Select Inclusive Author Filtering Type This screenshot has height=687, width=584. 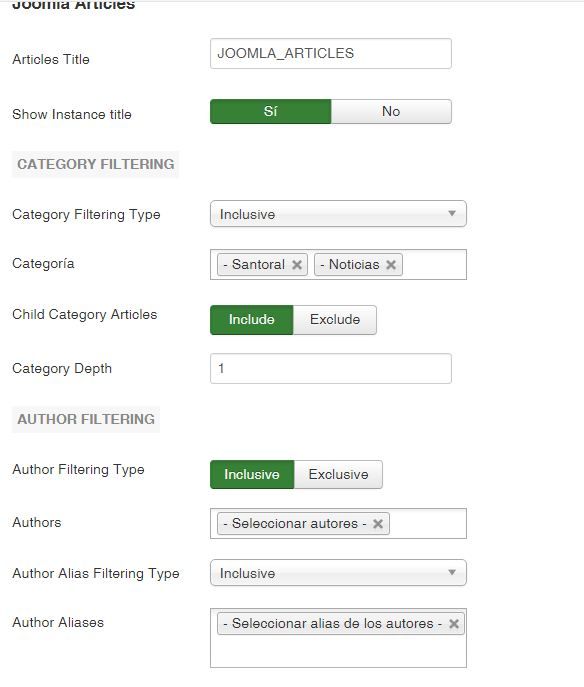tap(252, 475)
